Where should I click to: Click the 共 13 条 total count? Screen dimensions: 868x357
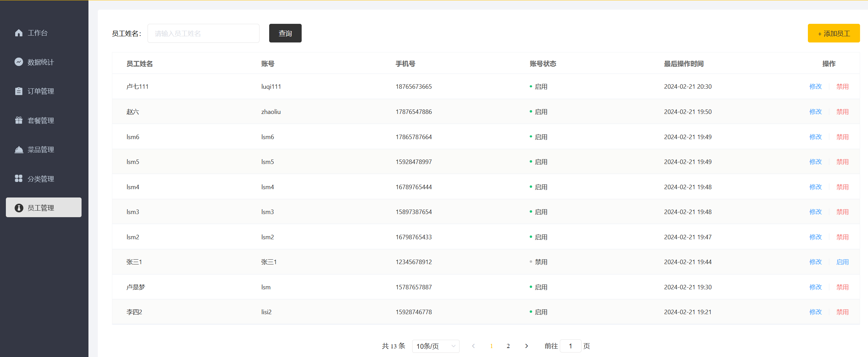[394, 346]
